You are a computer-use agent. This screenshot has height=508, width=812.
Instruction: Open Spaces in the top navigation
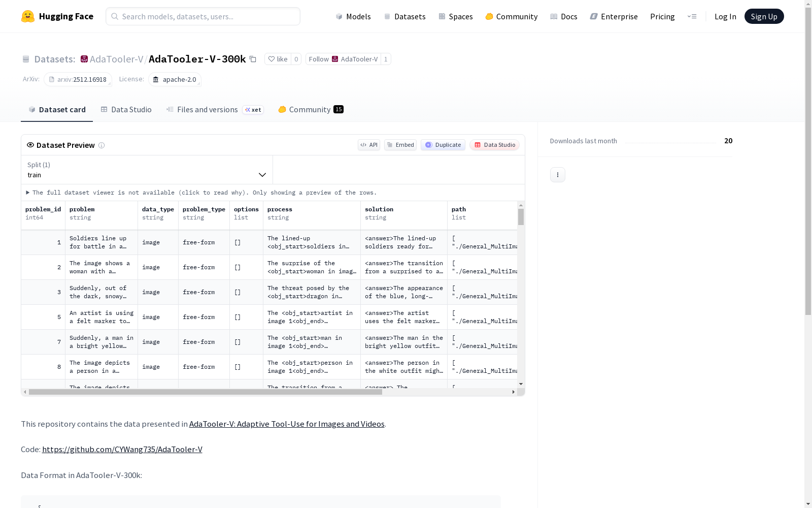(x=456, y=16)
